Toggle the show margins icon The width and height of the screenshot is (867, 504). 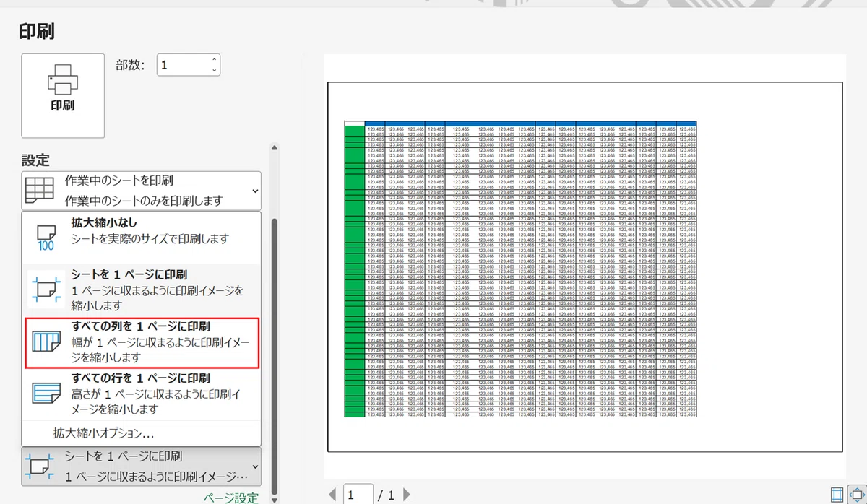(837, 495)
